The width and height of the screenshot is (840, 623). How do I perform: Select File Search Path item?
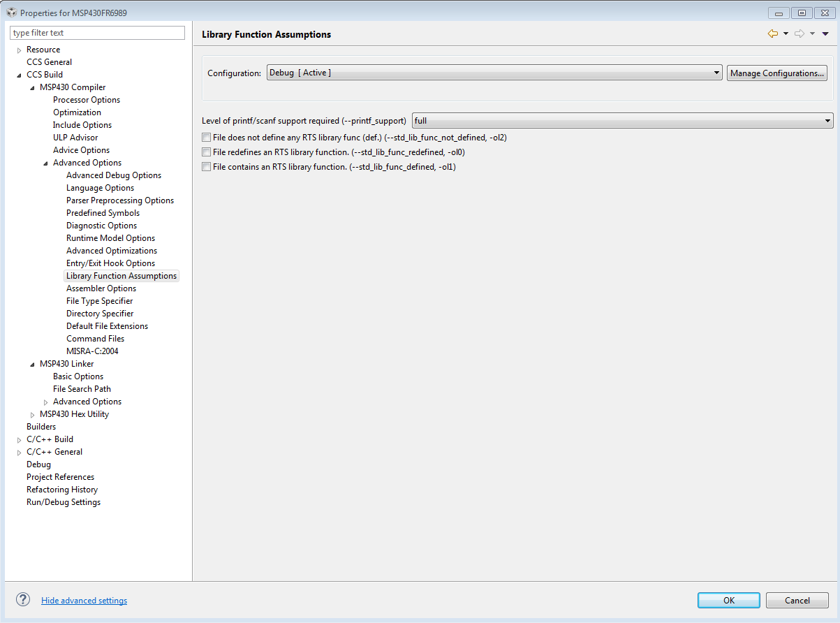coord(82,389)
